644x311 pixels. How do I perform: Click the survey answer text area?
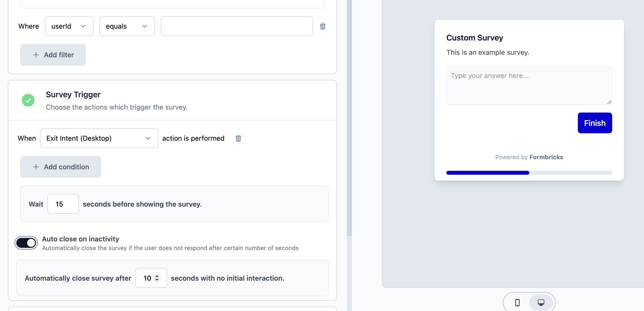[x=529, y=85]
